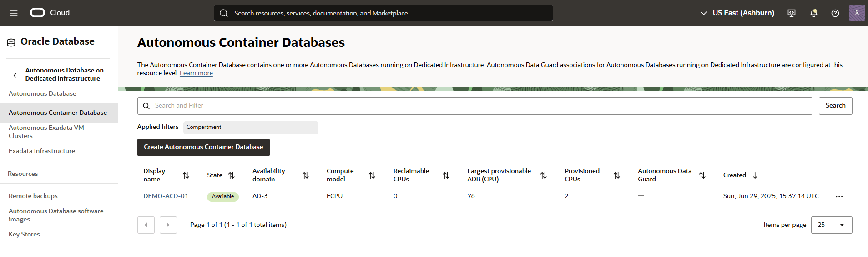Focus the global search resources field
This screenshot has height=257, width=868.
pyautogui.click(x=384, y=13)
